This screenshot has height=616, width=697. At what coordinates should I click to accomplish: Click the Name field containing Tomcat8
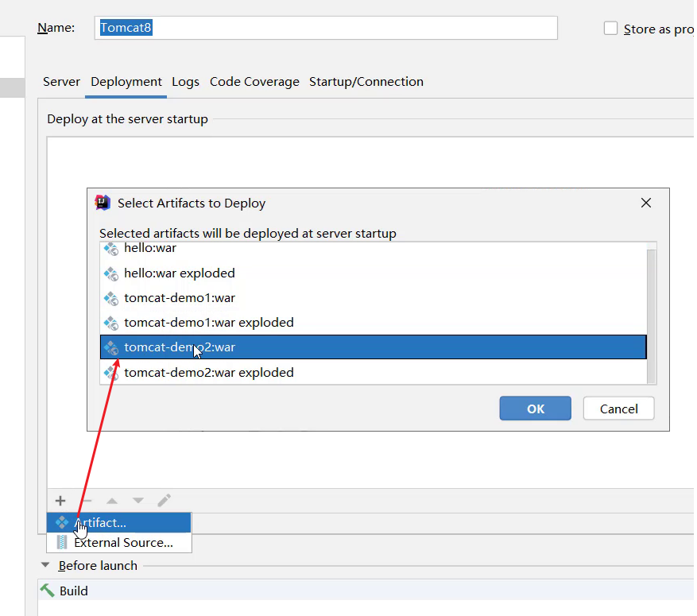[326, 28]
